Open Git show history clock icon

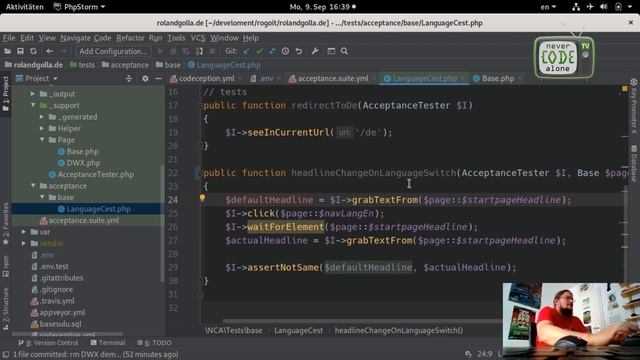point(285,51)
